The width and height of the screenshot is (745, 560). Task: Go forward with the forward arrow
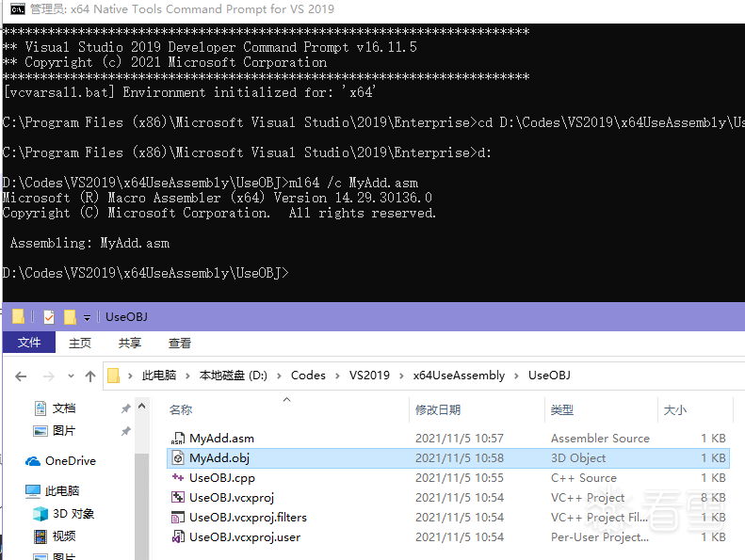pos(48,376)
